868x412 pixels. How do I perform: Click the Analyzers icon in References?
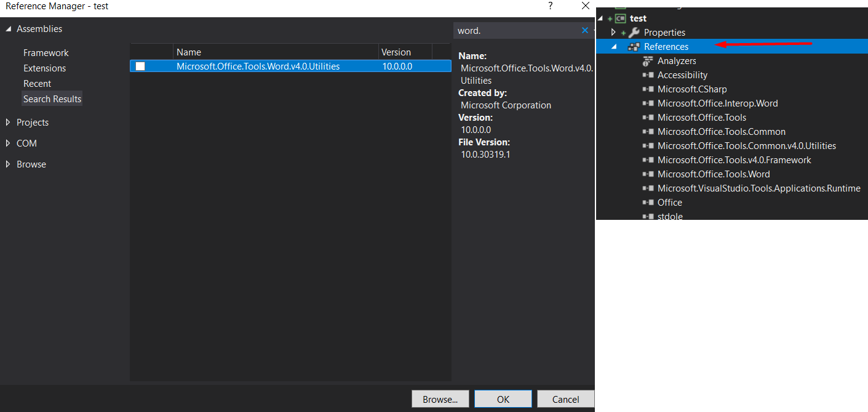pos(647,61)
